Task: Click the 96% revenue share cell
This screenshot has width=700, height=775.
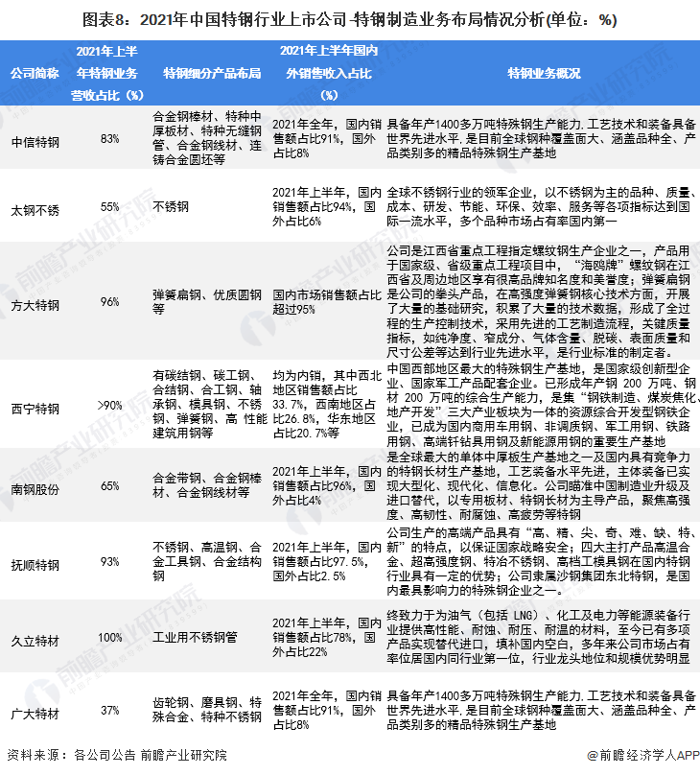Action: coord(109,301)
